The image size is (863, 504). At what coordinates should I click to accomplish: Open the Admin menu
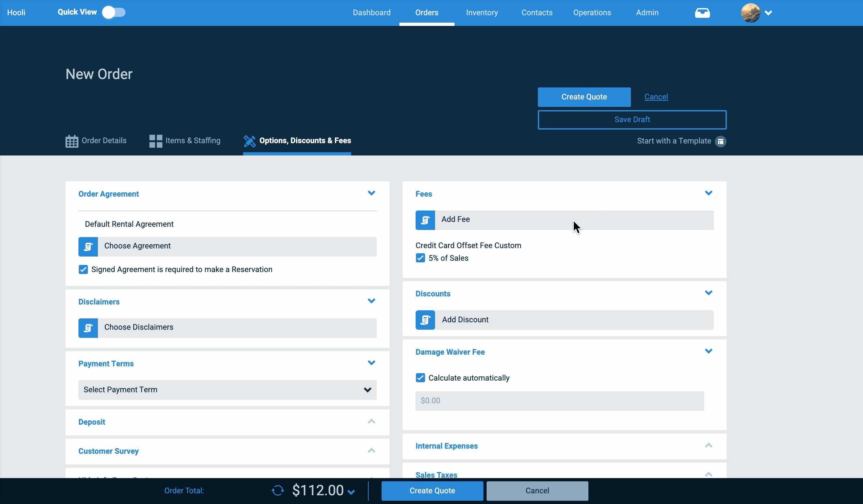pyautogui.click(x=647, y=13)
